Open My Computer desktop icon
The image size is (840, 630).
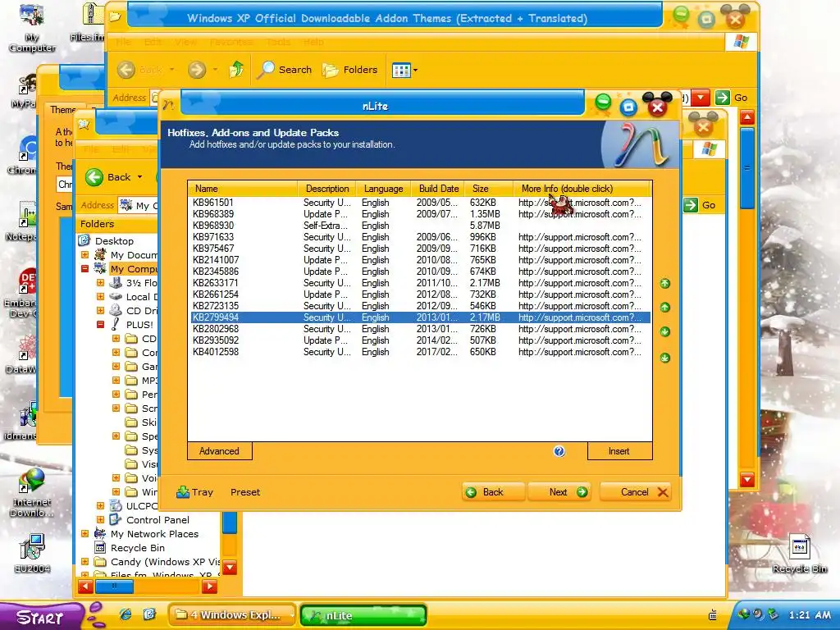coord(32,28)
